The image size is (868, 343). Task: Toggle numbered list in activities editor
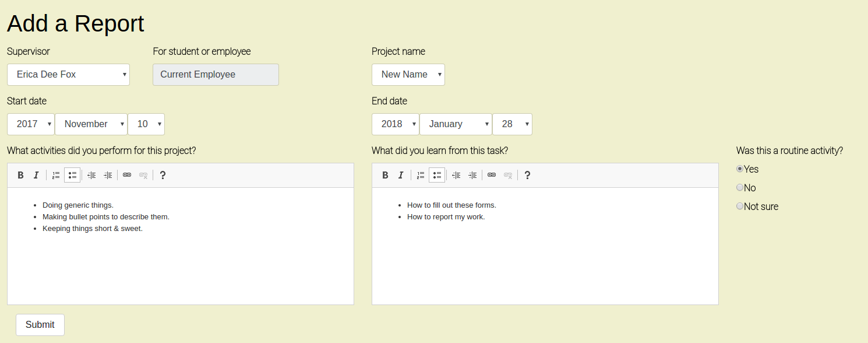coord(56,175)
